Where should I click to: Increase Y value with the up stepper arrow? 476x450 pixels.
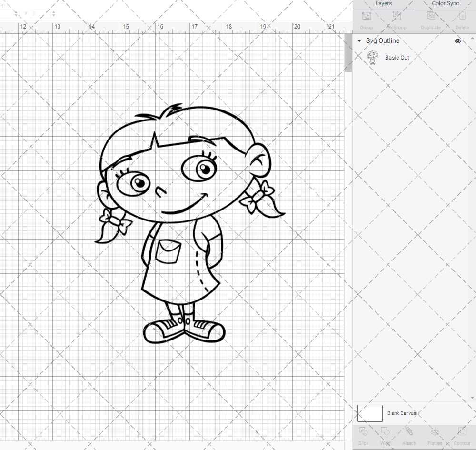(x=53, y=12)
